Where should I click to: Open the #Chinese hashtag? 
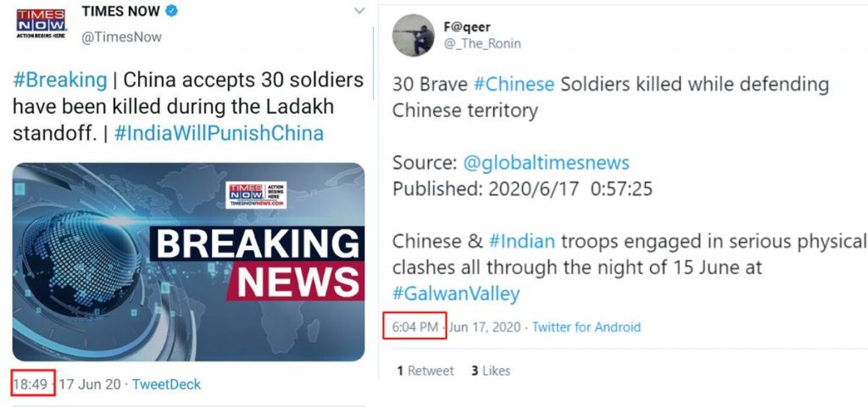514,85
